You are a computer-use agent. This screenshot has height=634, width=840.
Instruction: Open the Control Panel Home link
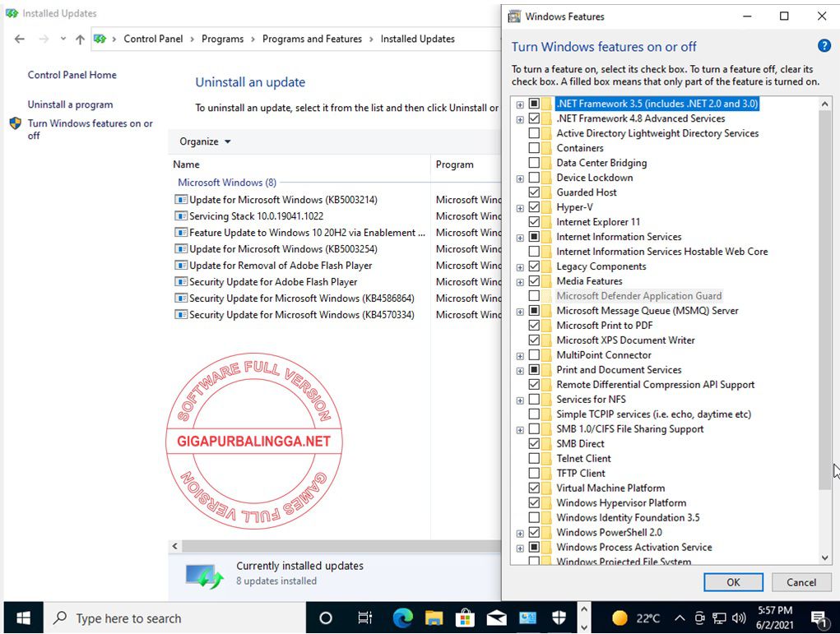[x=72, y=75]
